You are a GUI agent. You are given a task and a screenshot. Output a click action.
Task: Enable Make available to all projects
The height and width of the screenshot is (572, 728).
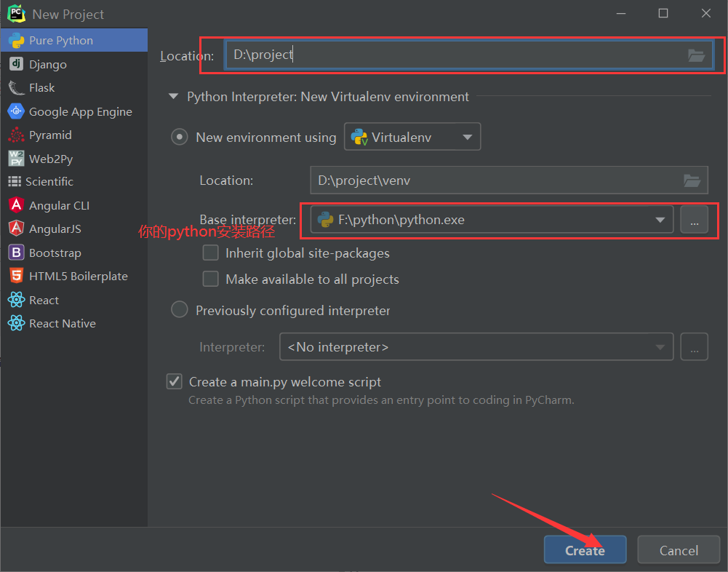[211, 279]
